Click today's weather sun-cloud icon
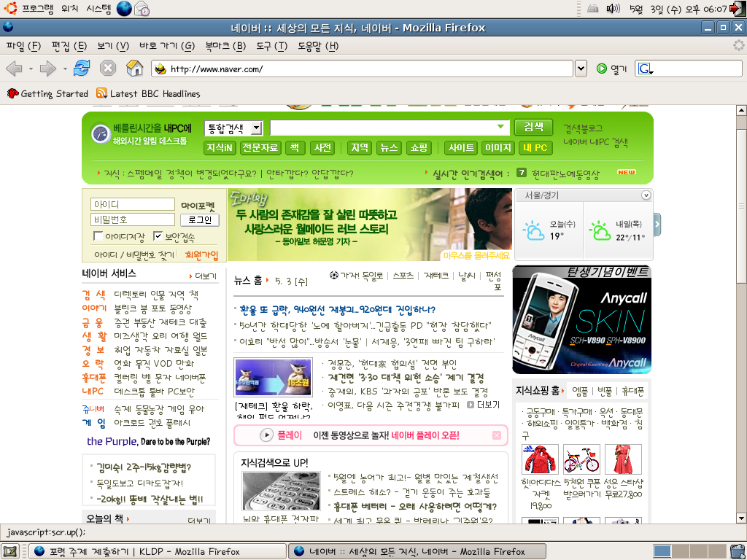747x560 pixels. tap(533, 230)
